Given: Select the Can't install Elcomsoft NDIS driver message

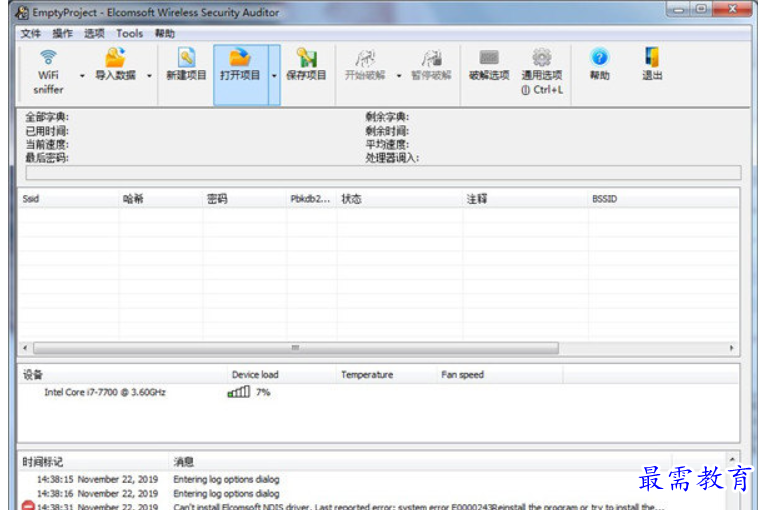Looking at the screenshot, I should [x=419, y=506].
